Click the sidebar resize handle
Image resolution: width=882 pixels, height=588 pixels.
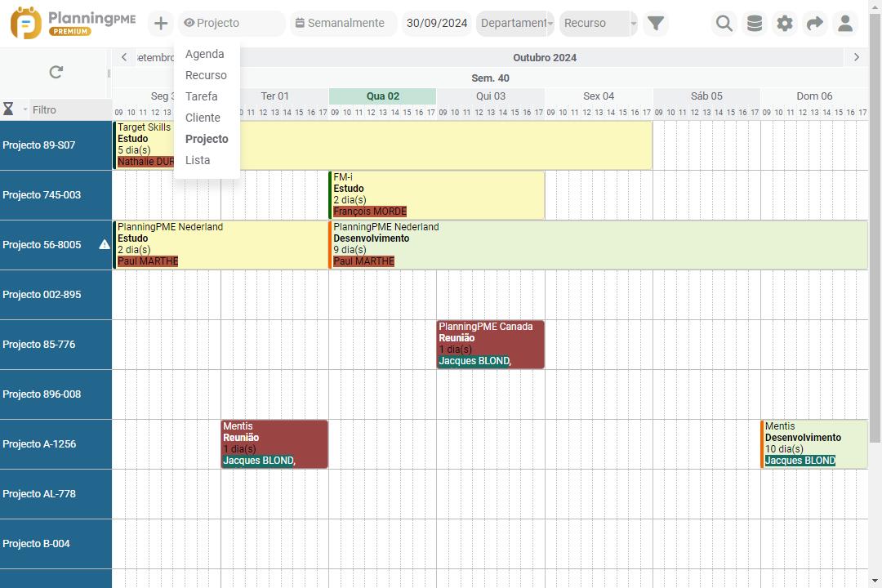tap(109, 73)
